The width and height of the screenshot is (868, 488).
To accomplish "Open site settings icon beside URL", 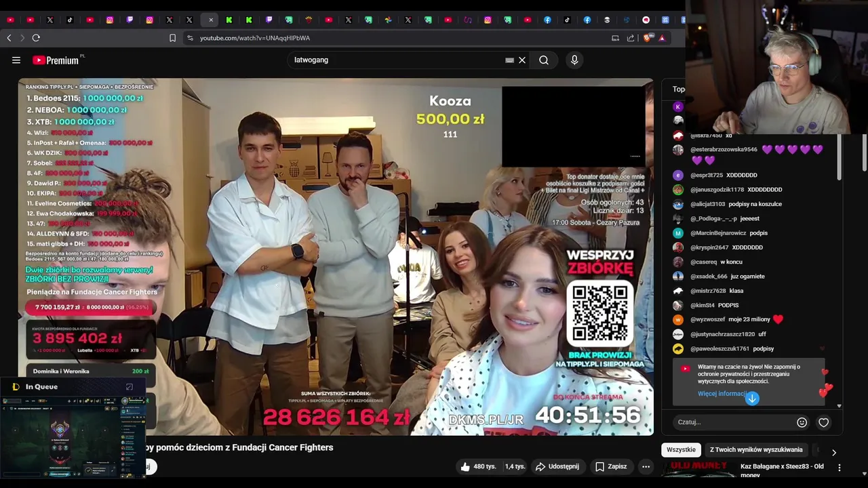I will pyautogui.click(x=190, y=38).
